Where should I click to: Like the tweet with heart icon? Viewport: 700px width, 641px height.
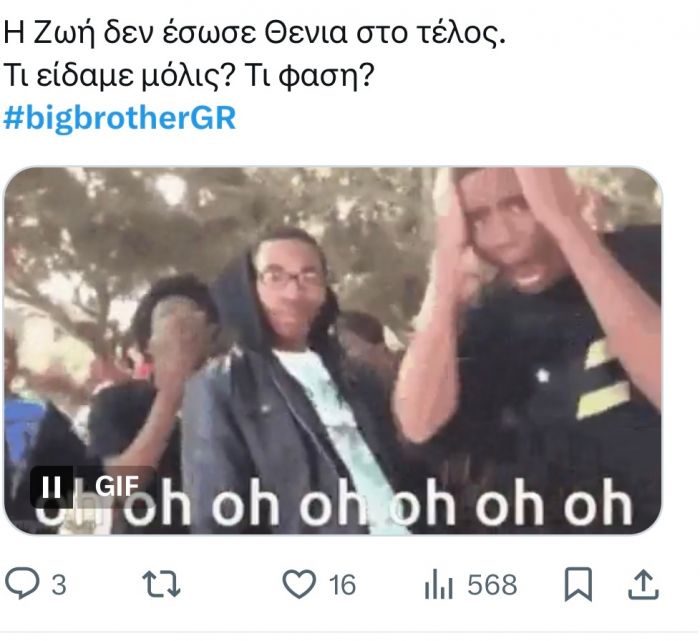coord(299,584)
